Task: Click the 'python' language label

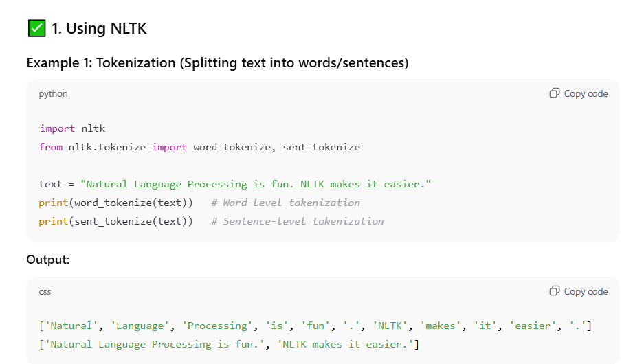Action: [53, 94]
